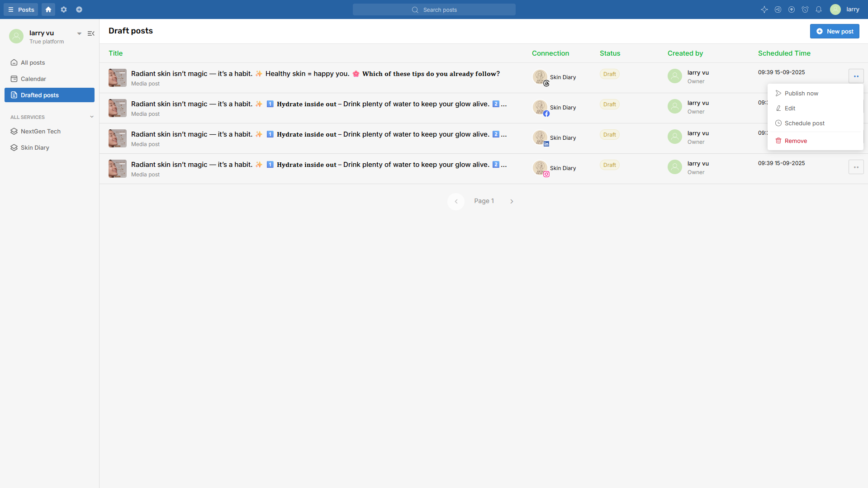Open the first draft post thumbnail
The image size is (868, 488).
click(118, 78)
